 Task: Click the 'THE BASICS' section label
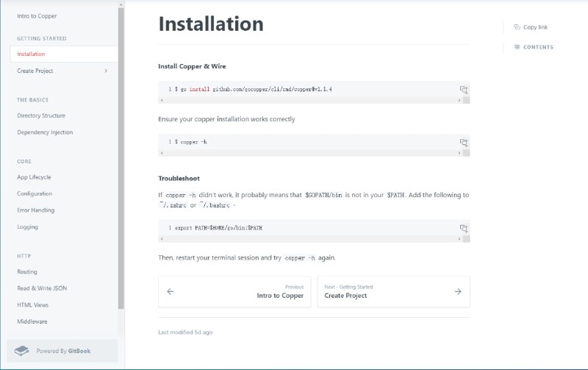tap(32, 100)
